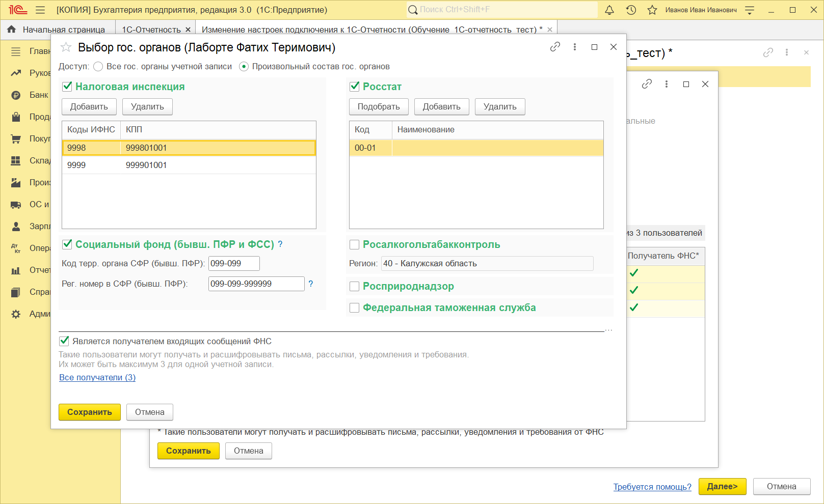Toggle ФНС incoming messages recipient checkbox
The height and width of the screenshot is (504, 824).
point(64,341)
